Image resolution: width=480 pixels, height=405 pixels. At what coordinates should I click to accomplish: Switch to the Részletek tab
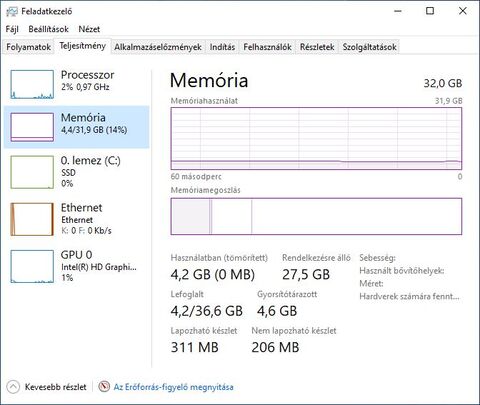(317, 47)
